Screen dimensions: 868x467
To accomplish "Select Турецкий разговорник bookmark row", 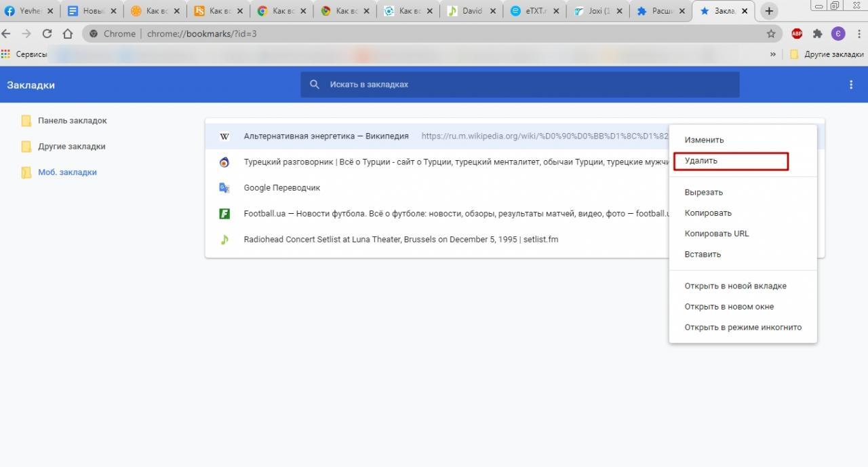I will [x=437, y=162].
